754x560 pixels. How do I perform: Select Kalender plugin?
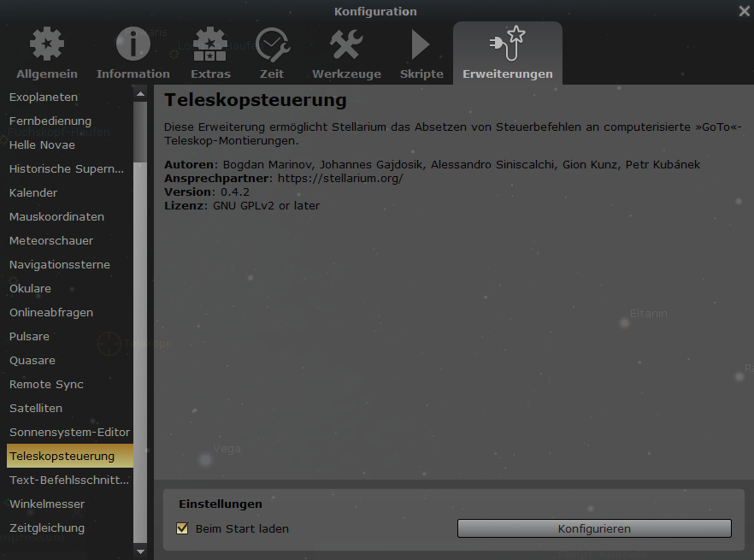[70, 193]
